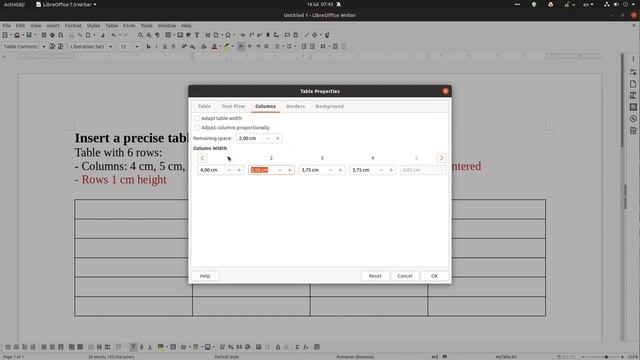Click the status bar zoom slider handle
This screenshot has width=640, height=360.
tap(606, 357)
